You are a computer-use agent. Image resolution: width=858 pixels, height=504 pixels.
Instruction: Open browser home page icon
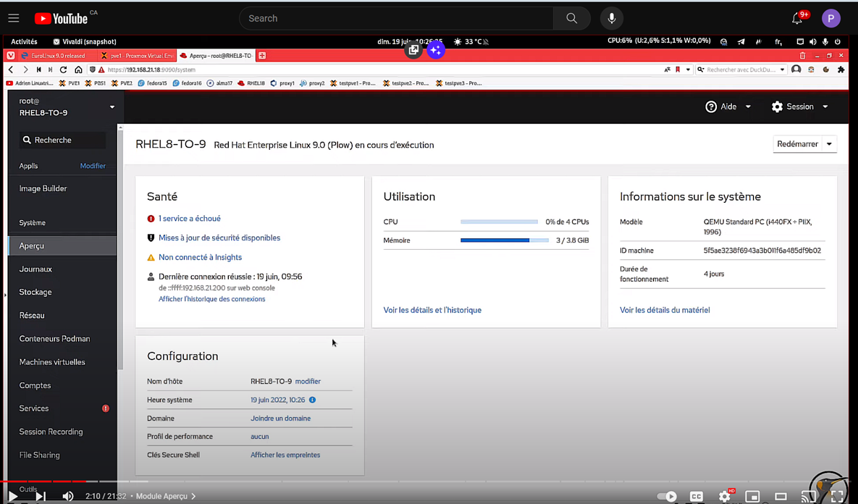pyautogui.click(x=78, y=70)
